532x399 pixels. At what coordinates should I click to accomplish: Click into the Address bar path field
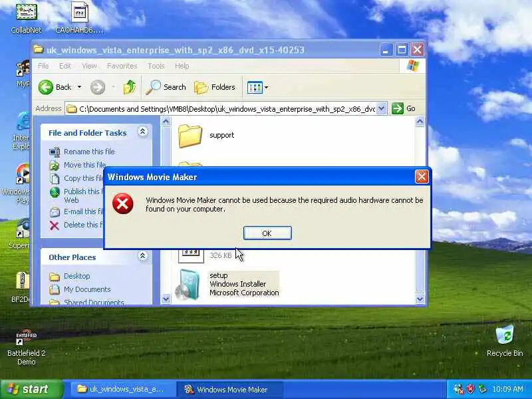(x=221, y=109)
